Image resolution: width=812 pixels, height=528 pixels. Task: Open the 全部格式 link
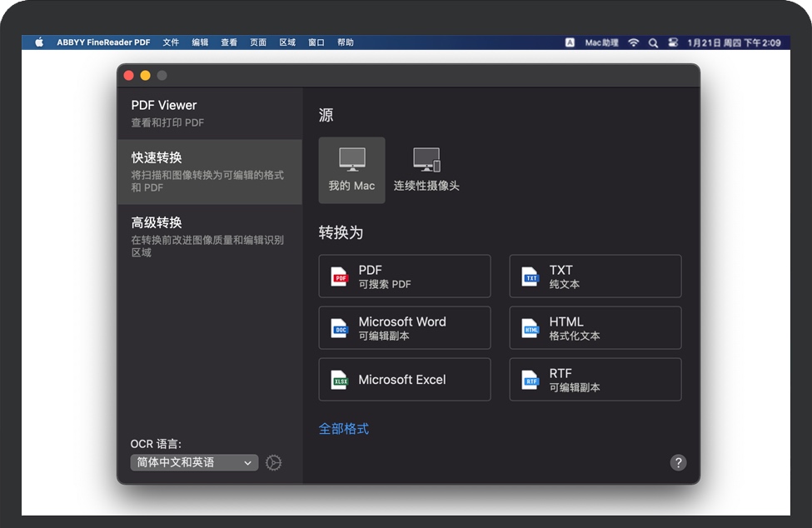click(343, 429)
